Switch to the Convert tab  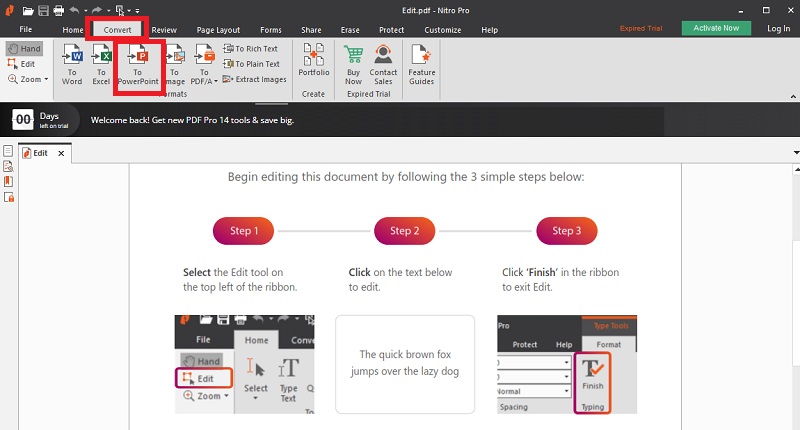click(x=117, y=30)
